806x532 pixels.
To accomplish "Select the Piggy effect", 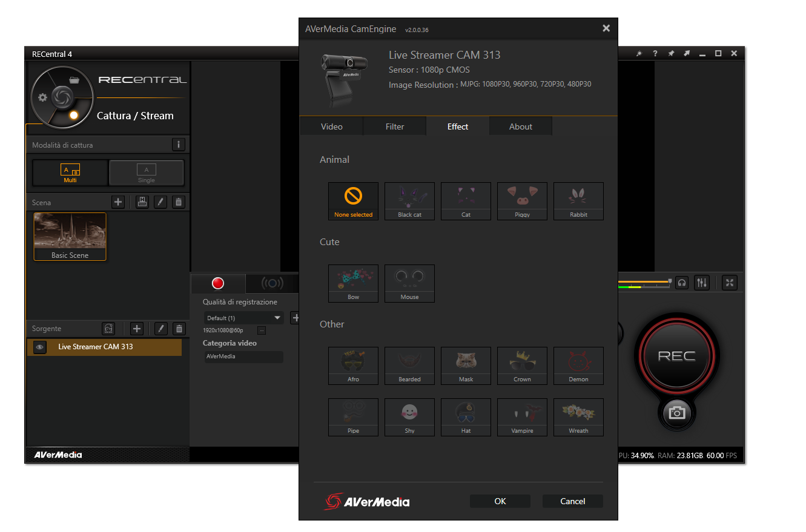I will tap(522, 201).
